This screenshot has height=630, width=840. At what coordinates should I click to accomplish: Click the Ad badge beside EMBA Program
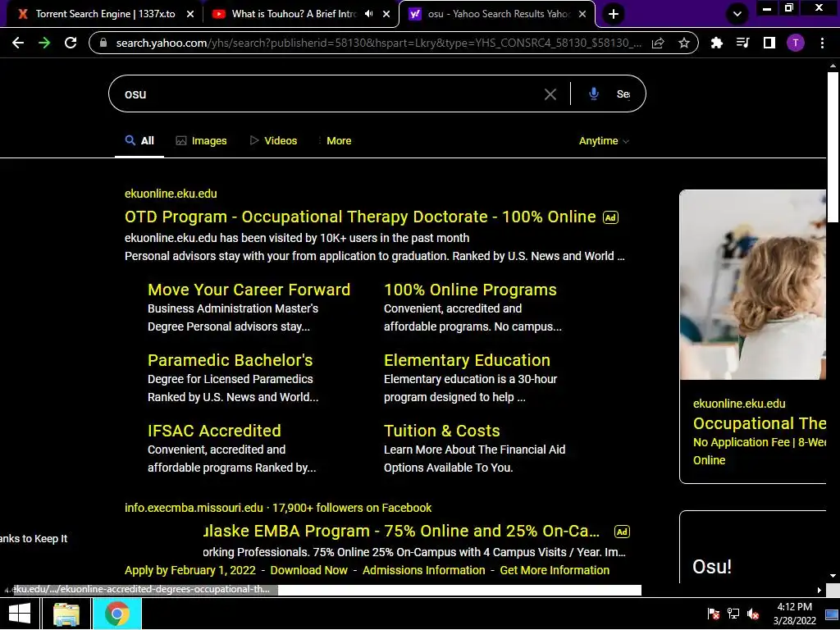pyautogui.click(x=622, y=532)
